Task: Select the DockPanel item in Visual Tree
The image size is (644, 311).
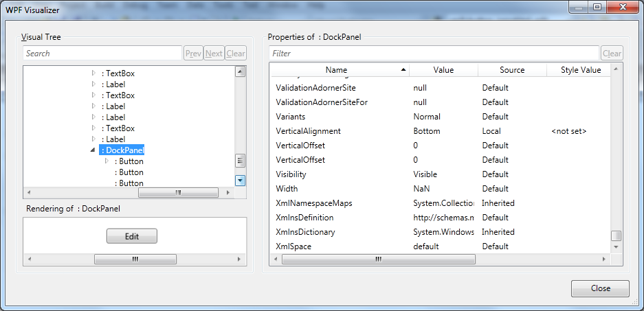Action: [x=122, y=150]
